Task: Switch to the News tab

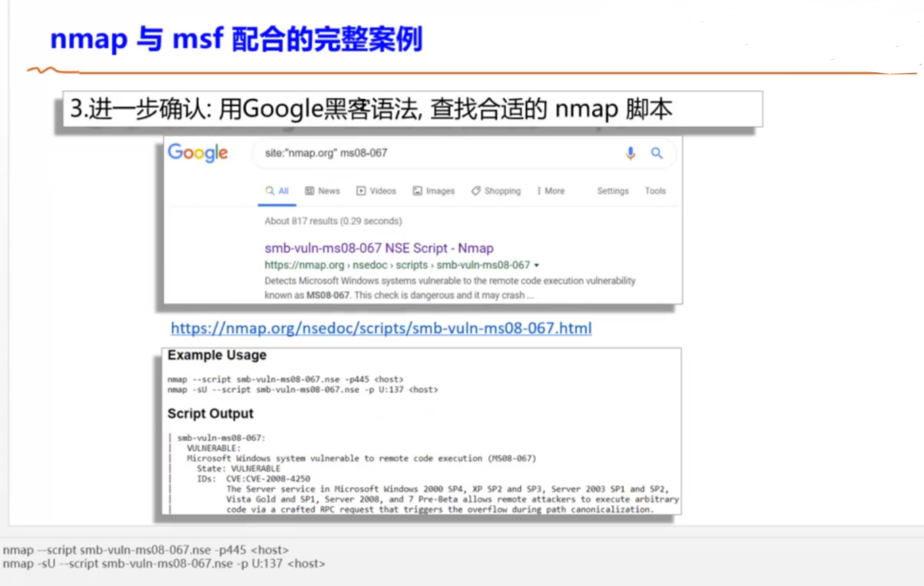Action: pos(322,191)
